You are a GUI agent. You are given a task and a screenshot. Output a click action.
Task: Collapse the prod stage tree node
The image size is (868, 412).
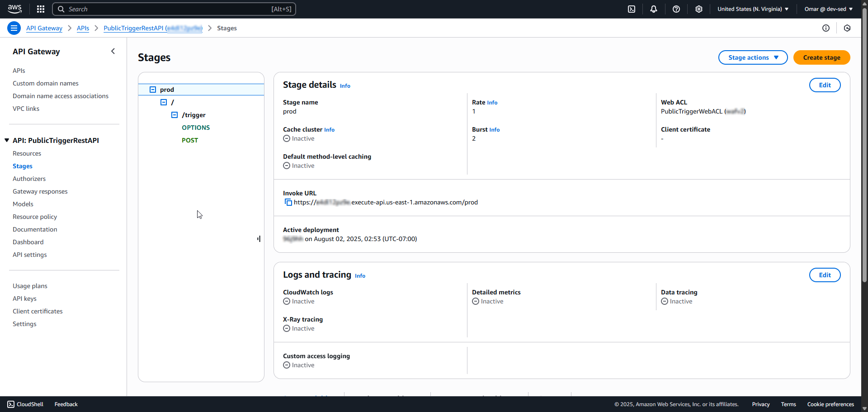pyautogui.click(x=153, y=90)
